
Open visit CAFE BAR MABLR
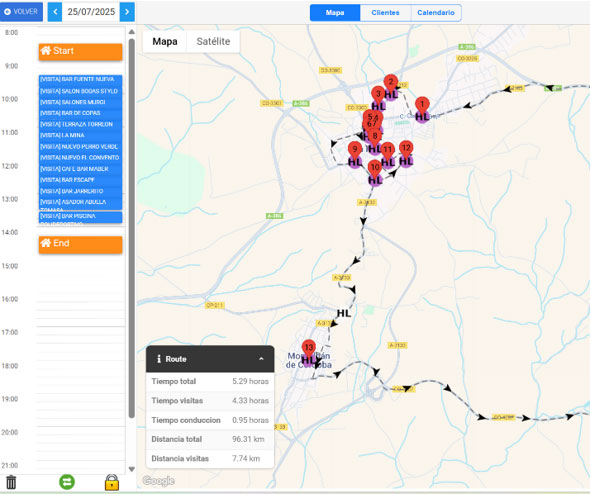[81, 169]
